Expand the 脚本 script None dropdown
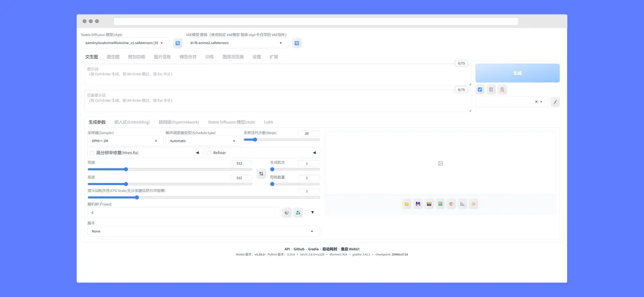644x297 pixels. (x=203, y=231)
